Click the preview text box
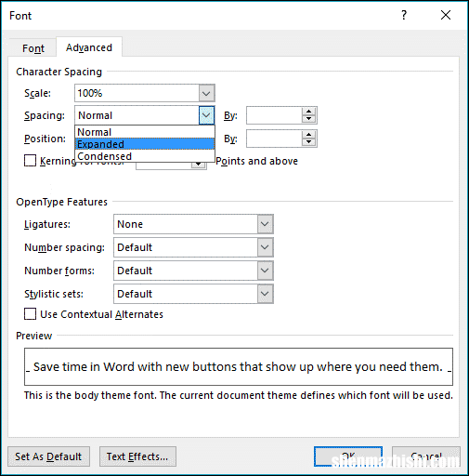 coord(239,366)
